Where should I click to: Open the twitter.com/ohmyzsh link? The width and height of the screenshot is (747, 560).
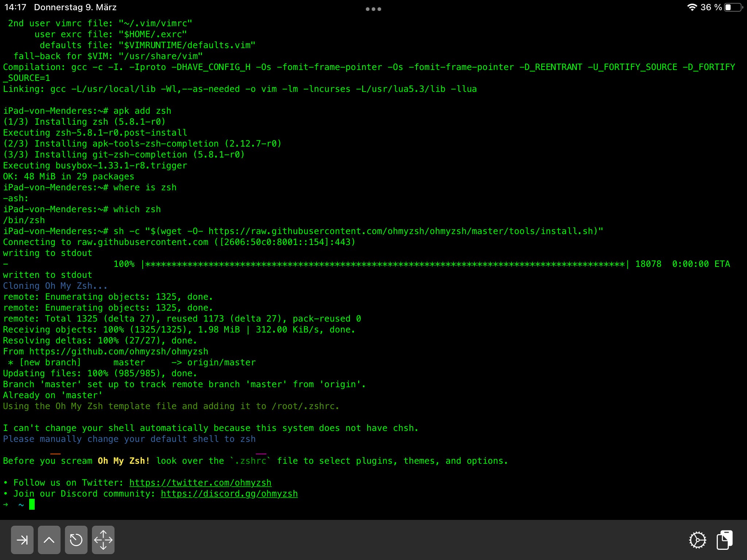coord(200,483)
